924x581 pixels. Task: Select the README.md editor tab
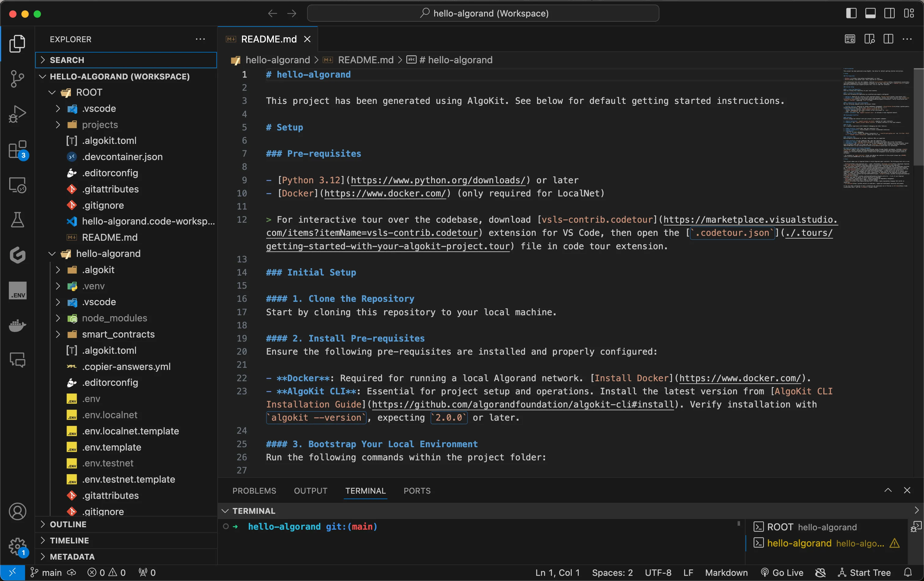(x=268, y=39)
